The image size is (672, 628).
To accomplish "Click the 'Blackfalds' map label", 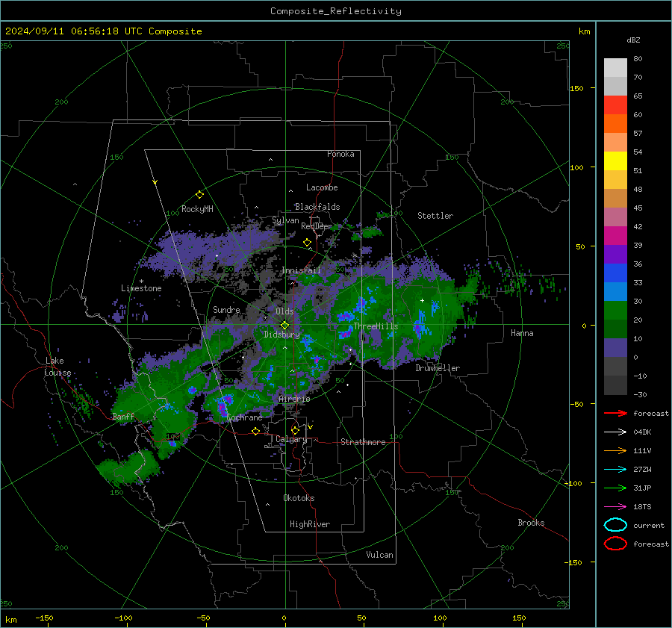I will pos(317,207).
